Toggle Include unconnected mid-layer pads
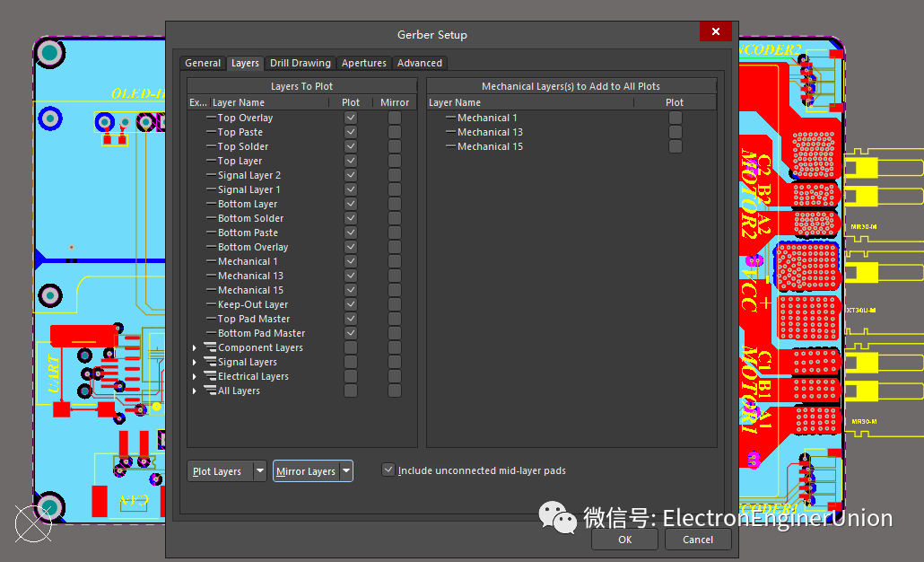The width and height of the screenshot is (924, 562). pos(388,470)
